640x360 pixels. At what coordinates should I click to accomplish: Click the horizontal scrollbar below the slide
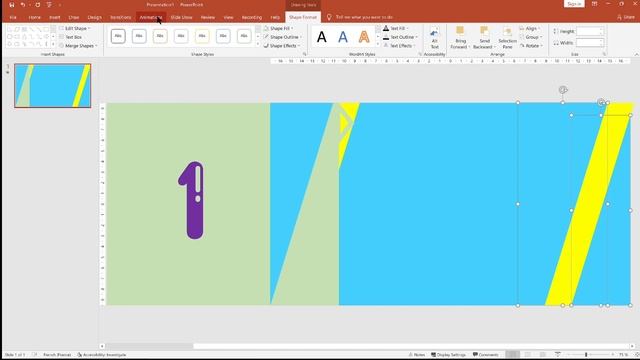[367, 346]
